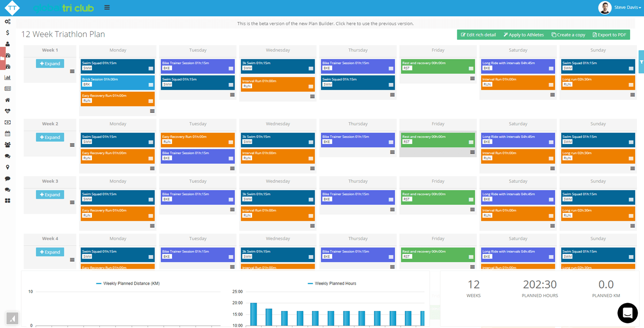The image size is (644, 328).
Task: Open the bar chart reports icon
Action: click(7, 77)
